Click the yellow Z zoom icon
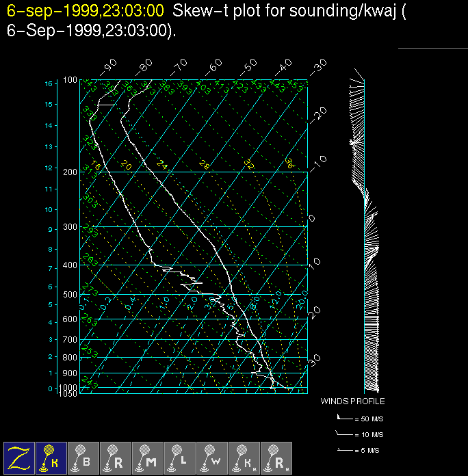This screenshot has width=468, height=476. [x=19, y=458]
